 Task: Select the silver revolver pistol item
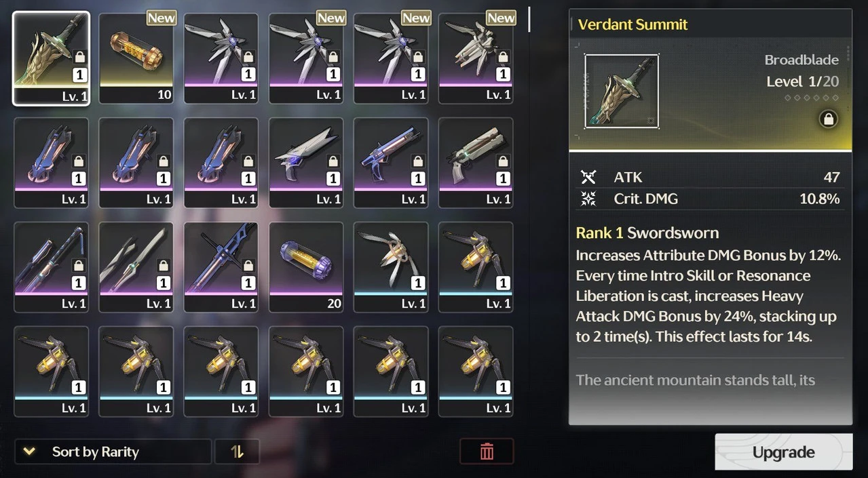476,163
